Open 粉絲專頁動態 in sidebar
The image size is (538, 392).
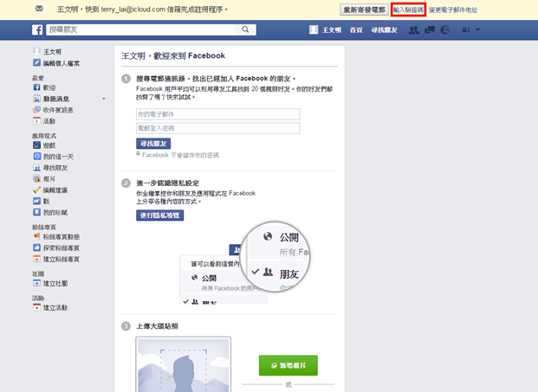pyautogui.click(x=56, y=236)
